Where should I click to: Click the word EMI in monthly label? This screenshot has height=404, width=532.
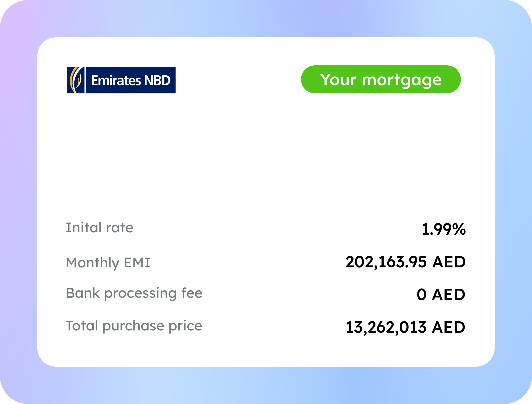137,262
